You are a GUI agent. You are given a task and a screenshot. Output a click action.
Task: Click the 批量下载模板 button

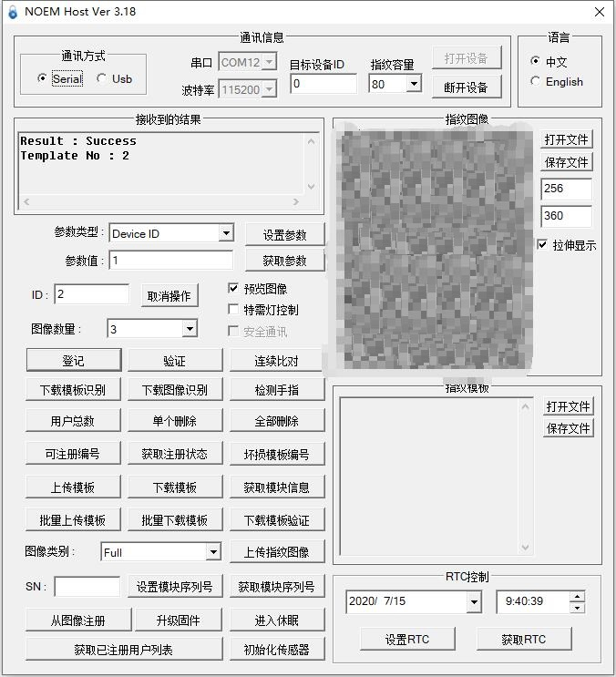pyautogui.click(x=175, y=520)
